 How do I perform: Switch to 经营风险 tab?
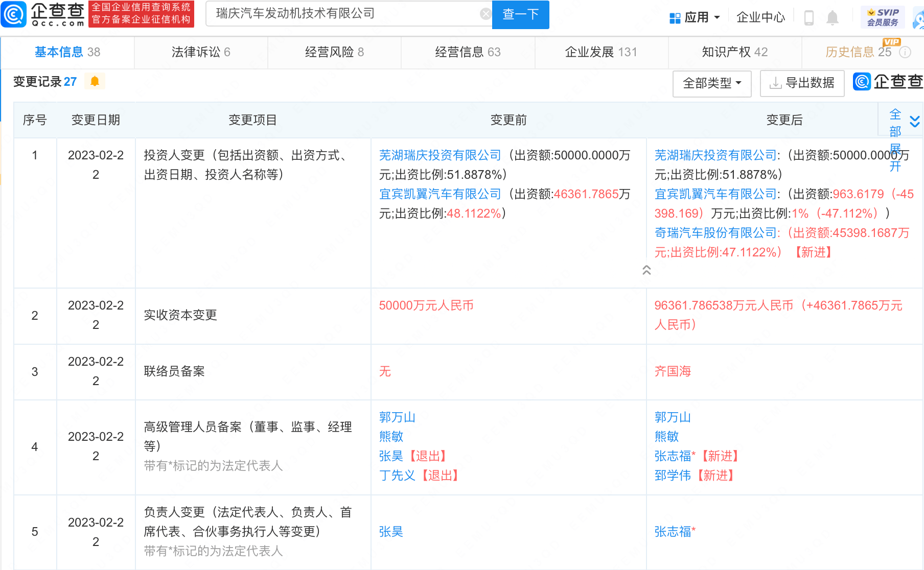(x=334, y=52)
